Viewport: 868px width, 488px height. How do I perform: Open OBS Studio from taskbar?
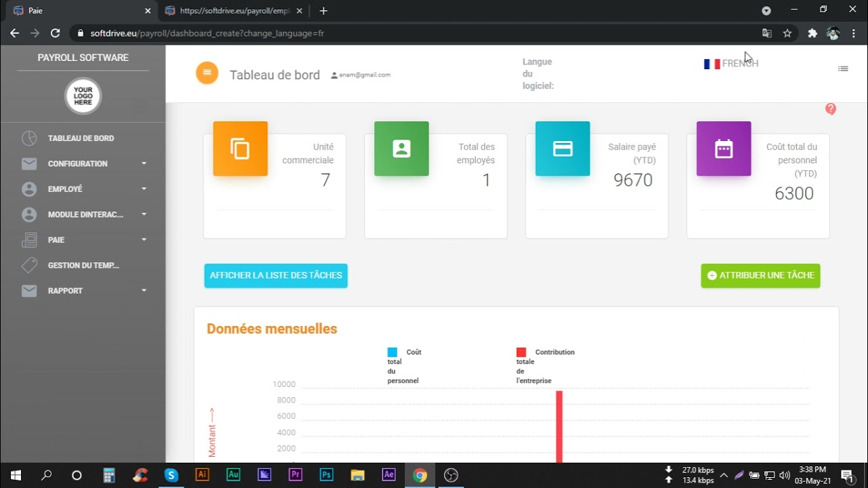451,475
